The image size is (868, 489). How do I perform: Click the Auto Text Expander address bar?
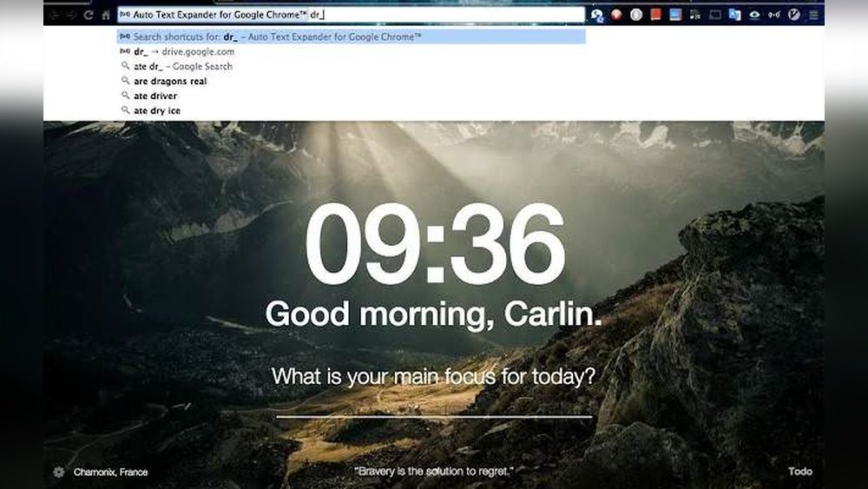[351, 15]
